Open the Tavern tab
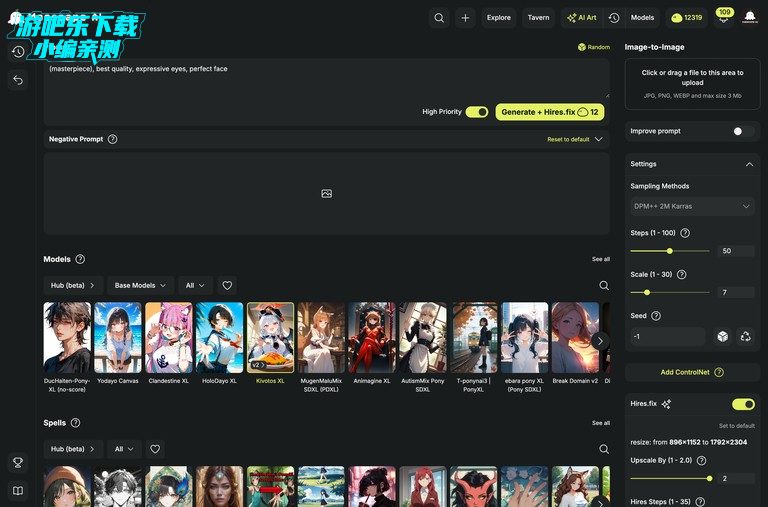Image resolution: width=768 pixels, height=507 pixels. (x=538, y=17)
